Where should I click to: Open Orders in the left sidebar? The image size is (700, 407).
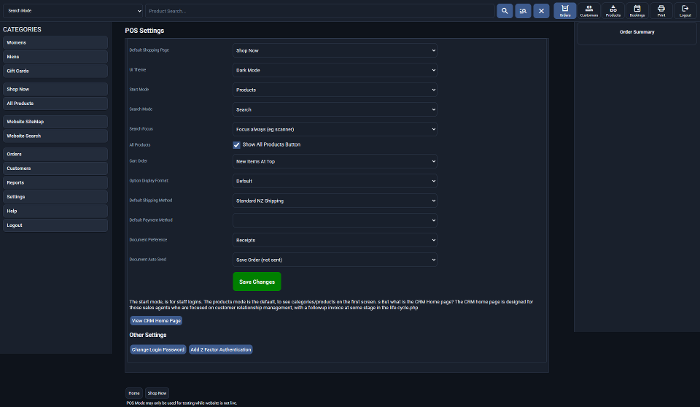tap(55, 154)
